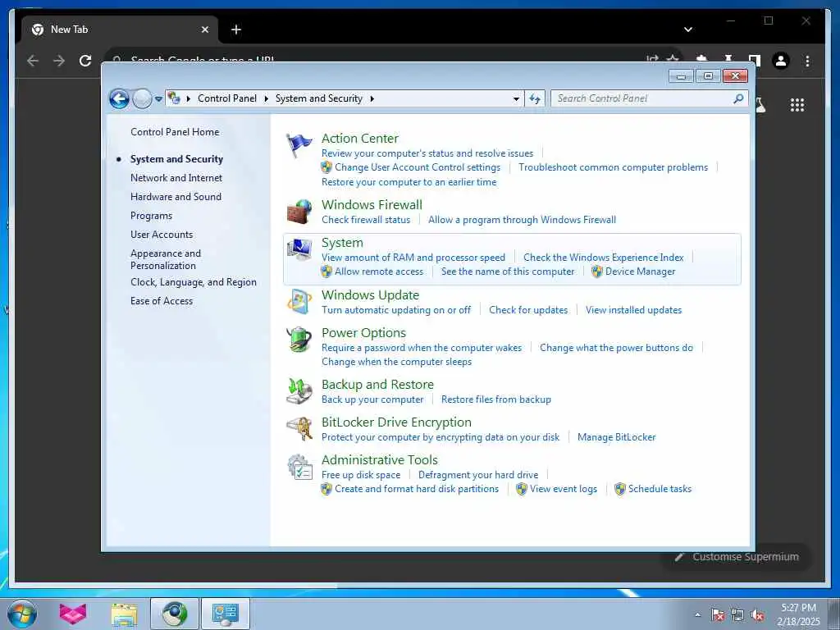Go to Control Panel Home
The height and width of the screenshot is (630, 840).
[x=175, y=132]
